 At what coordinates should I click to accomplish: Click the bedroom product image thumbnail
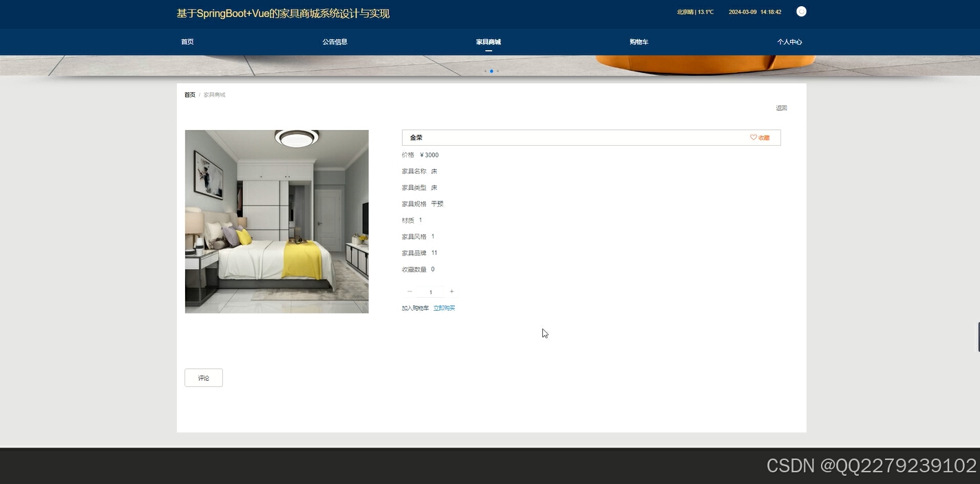pos(276,221)
